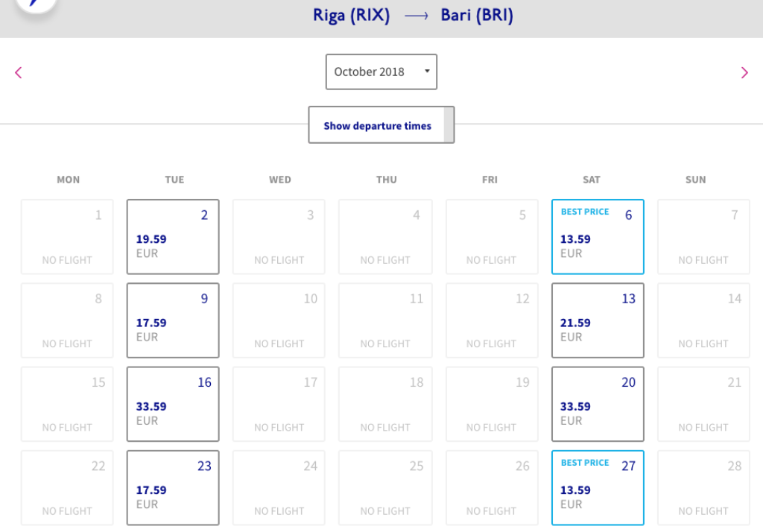Pick best price flight on October 27

coord(598,487)
